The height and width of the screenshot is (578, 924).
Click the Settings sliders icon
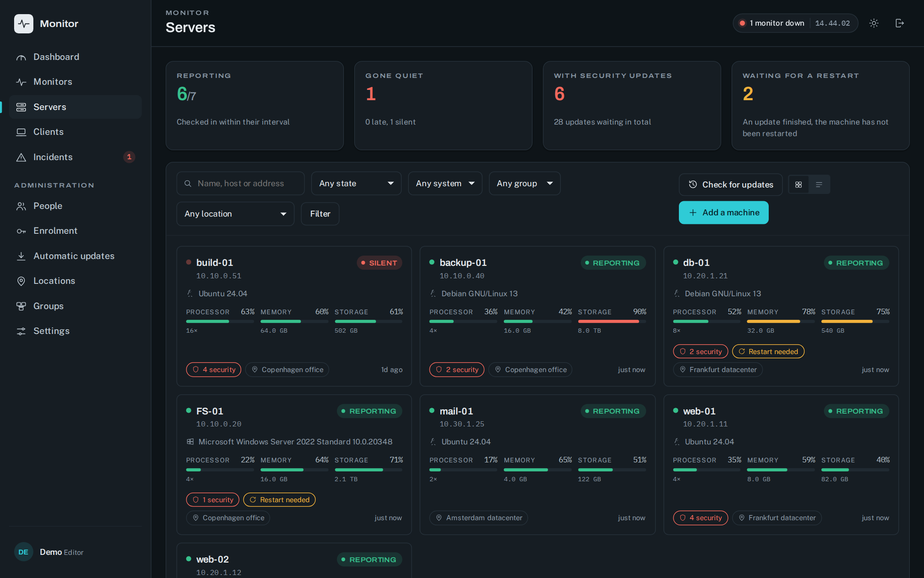tap(21, 331)
